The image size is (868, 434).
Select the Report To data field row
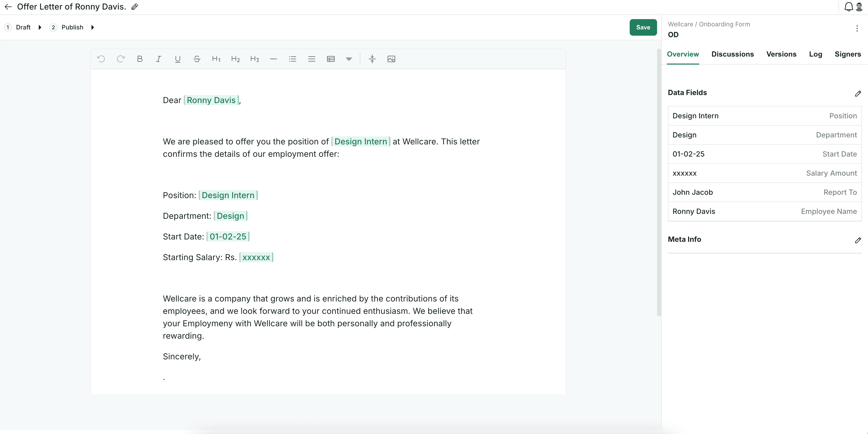click(765, 192)
